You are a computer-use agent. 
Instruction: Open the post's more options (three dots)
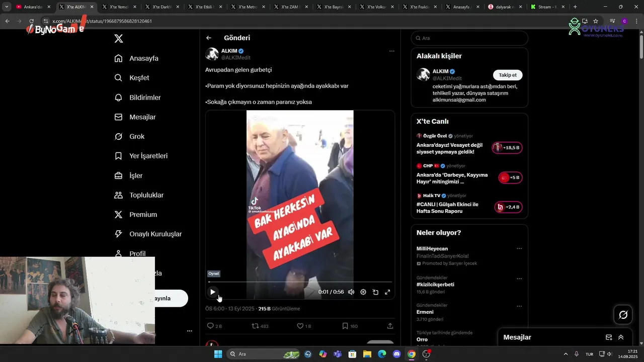[391, 51]
